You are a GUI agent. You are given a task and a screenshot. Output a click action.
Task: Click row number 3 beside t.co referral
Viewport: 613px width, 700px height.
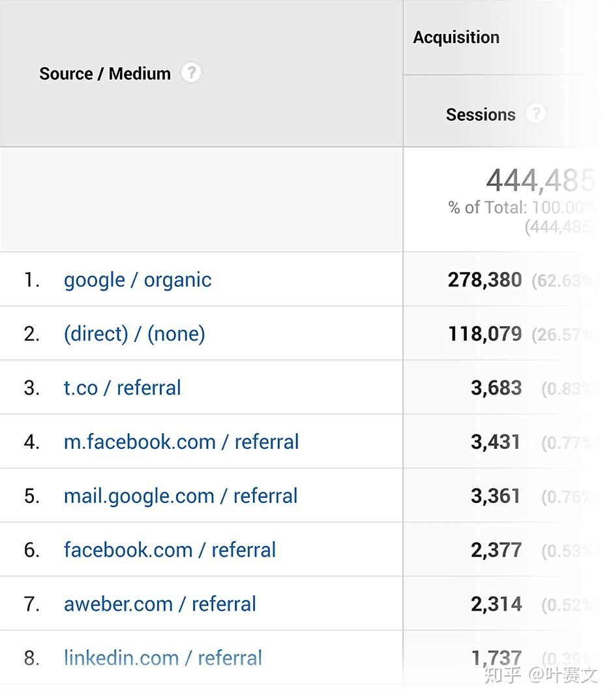(x=32, y=388)
